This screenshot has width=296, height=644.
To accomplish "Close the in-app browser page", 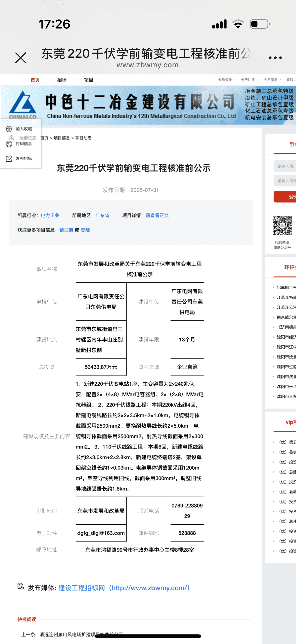I will (20, 58).
